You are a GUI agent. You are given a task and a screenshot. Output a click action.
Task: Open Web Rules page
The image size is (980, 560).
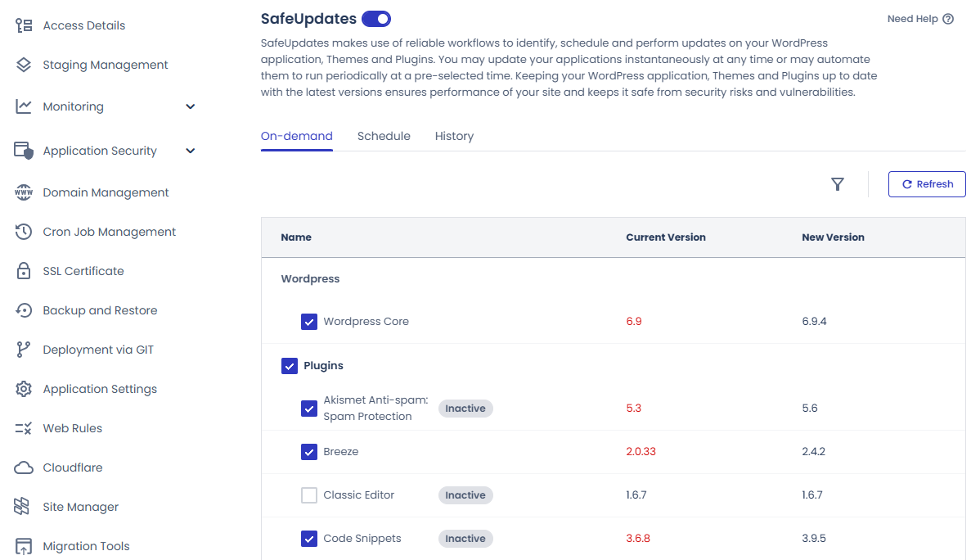tap(73, 429)
